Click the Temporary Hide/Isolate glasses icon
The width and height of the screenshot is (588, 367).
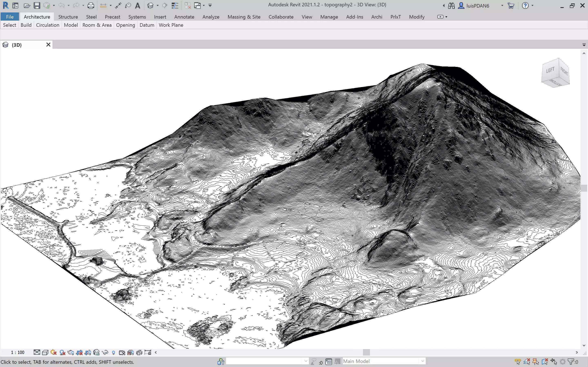pyautogui.click(x=105, y=353)
